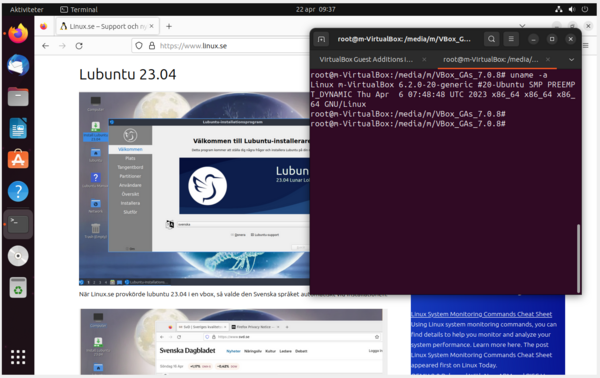The height and width of the screenshot is (378, 600).
Task: Expand the terminal tab list chevron
Action: coord(571,60)
